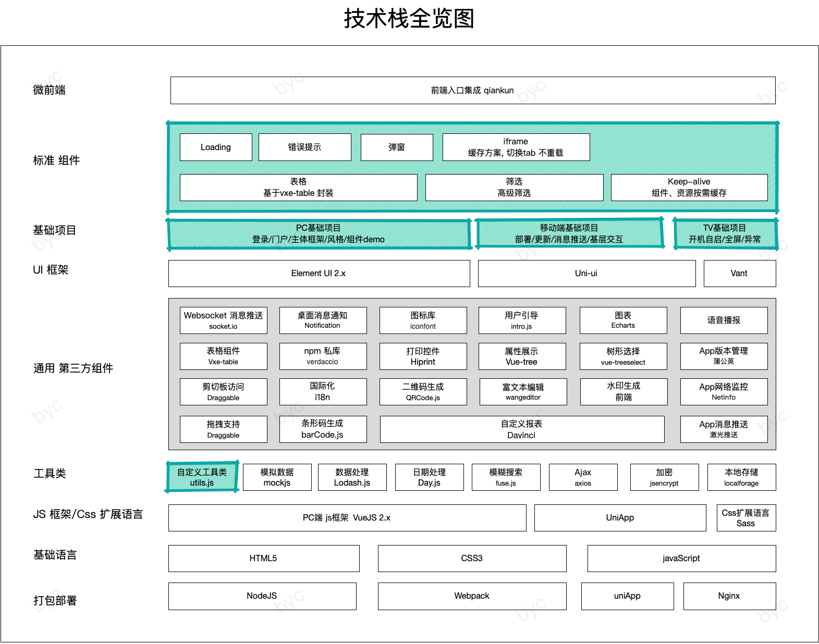The height and width of the screenshot is (644, 819).
Task: Click the CSS3 box
Action: (x=472, y=559)
